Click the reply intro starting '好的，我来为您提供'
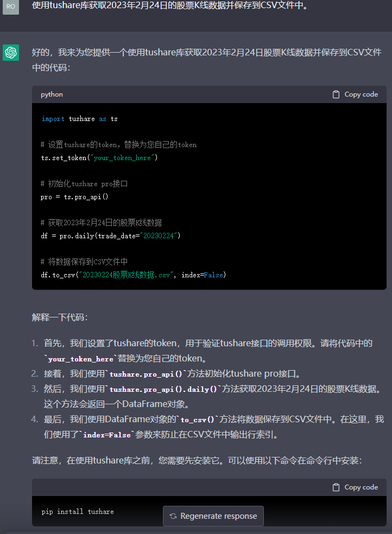Screen dimensions: 392x534 [x=207, y=60]
